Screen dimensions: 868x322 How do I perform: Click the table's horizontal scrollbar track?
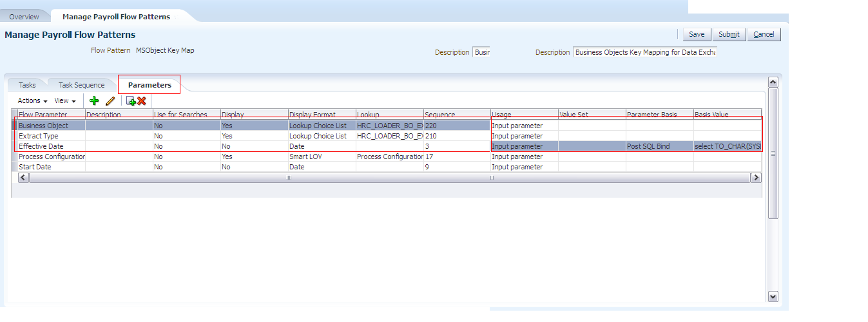[389, 177]
